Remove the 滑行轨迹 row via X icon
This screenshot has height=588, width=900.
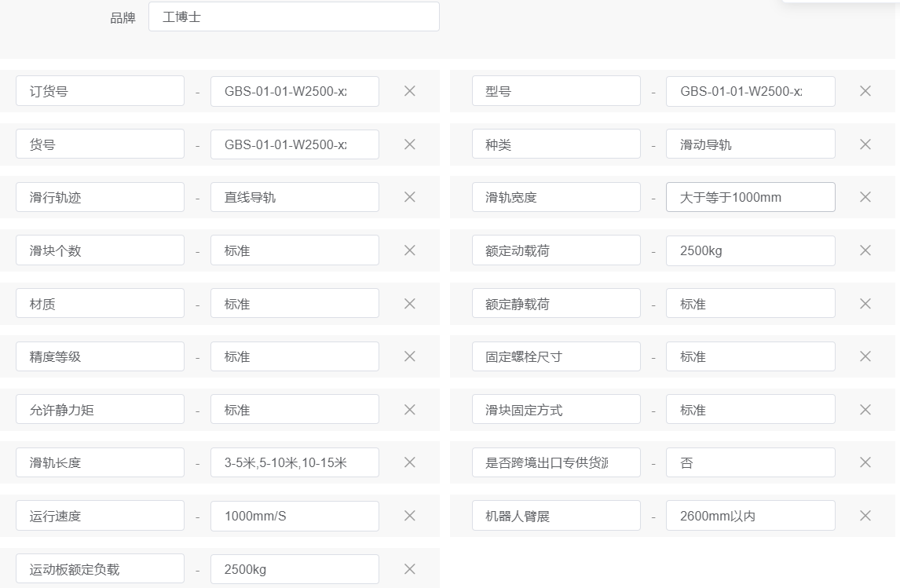(x=409, y=197)
